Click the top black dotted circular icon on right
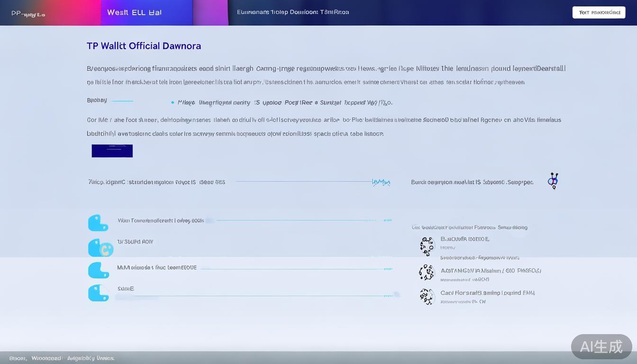 [427, 246]
